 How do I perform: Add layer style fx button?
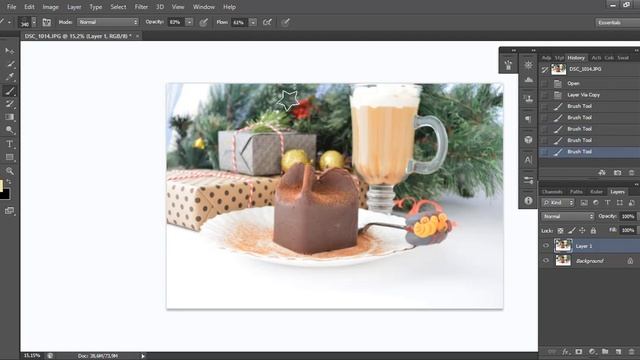click(x=566, y=351)
